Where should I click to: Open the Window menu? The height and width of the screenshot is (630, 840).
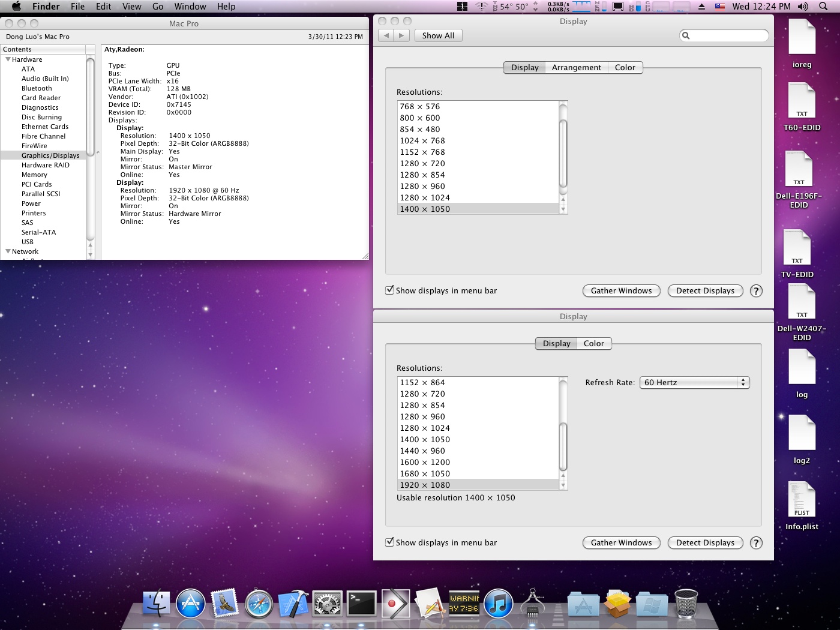pyautogui.click(x=190, y=7)
